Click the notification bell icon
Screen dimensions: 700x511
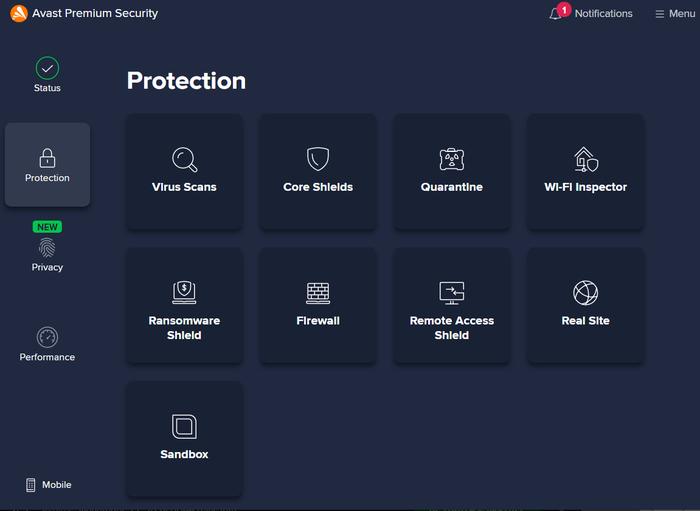[555, 14]
